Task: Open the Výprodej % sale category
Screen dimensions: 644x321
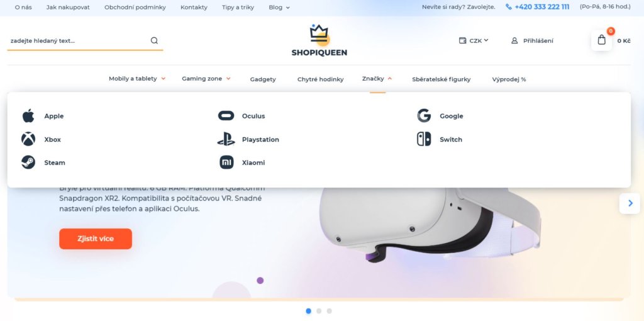Action: (509, 79)
